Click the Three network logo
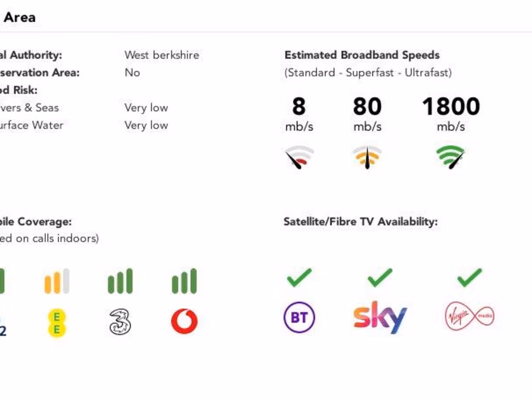 click(120, 322)
